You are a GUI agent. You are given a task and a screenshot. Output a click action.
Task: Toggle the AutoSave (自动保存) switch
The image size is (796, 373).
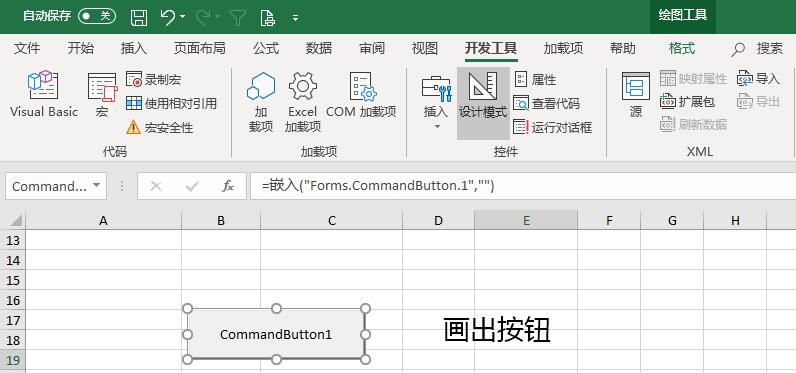click(96, 16)
